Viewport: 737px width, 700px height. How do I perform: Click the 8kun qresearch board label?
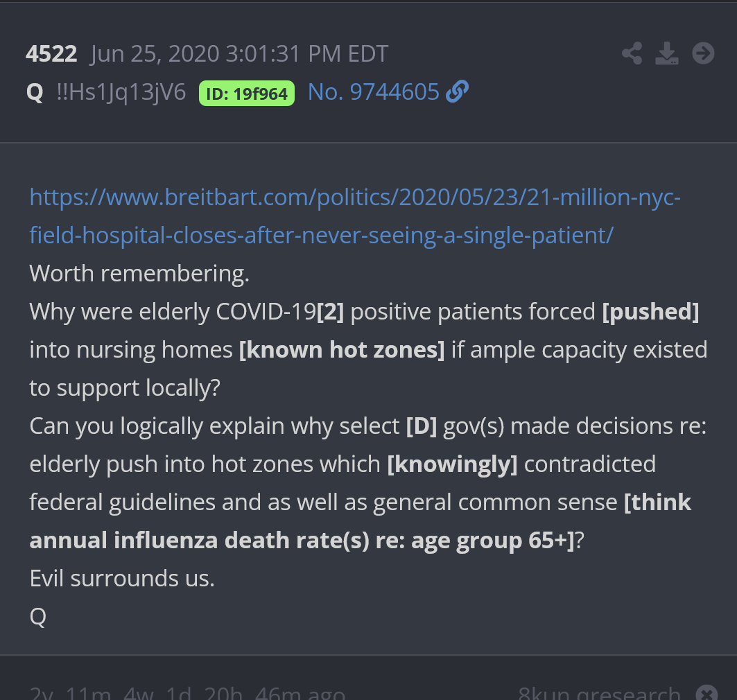[x=599, y=693]
